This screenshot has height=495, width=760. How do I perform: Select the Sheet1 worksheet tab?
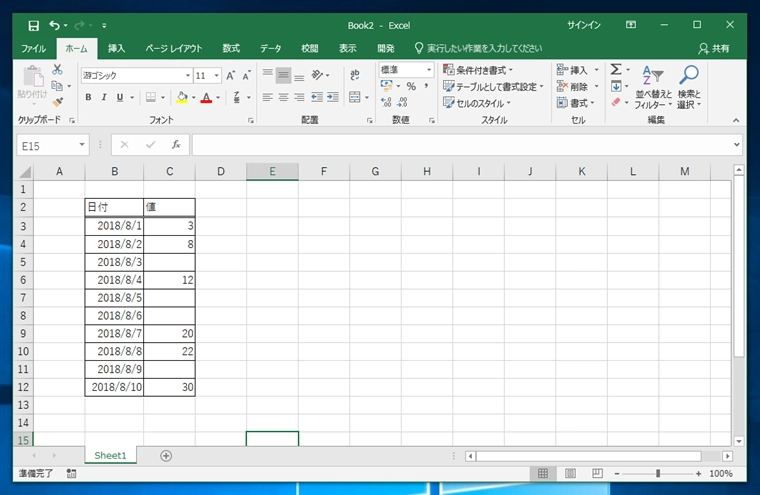[x=110, y=455]
